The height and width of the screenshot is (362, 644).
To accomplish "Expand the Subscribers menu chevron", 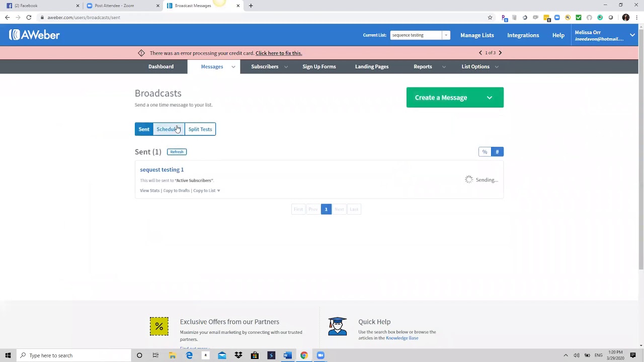I will [286, 67].
